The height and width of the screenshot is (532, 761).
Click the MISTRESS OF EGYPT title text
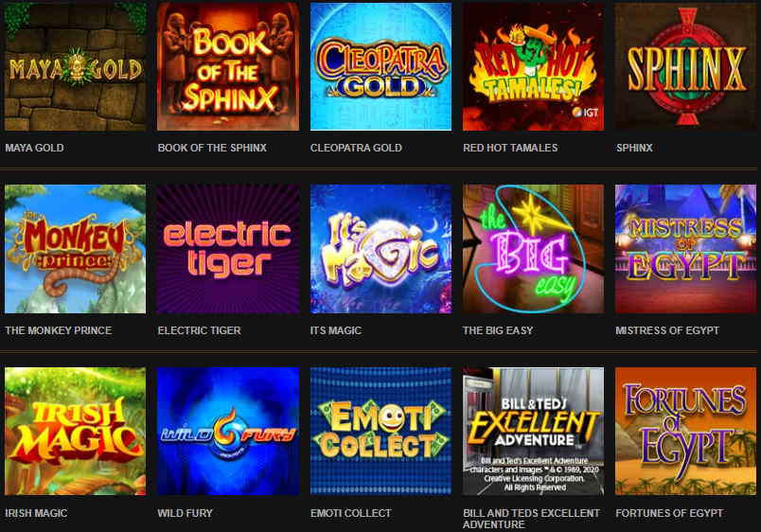667,330
